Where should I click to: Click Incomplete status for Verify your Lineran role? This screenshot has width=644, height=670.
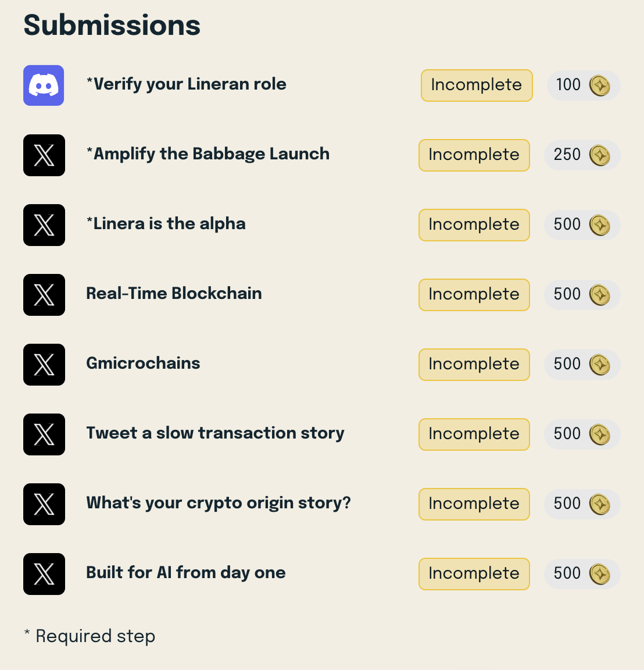[477, 85]
